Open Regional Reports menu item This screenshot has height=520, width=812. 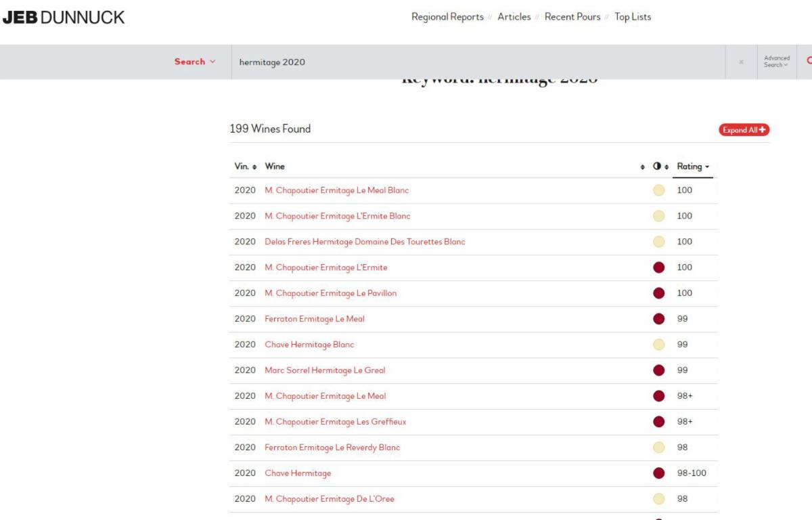click(x=447, y=17)
